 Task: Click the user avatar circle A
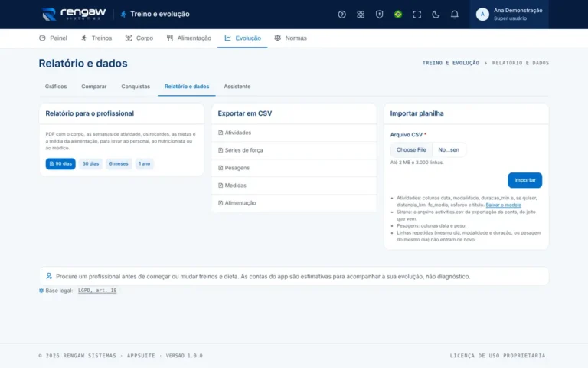pos(482,15)
